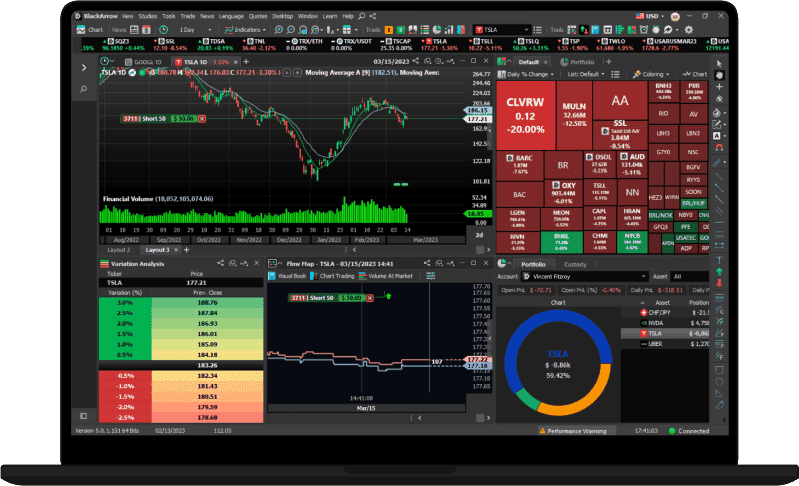Select the rectangle shape drawing tool
This screenshot has height=486, width=799.
[x=719, y=370]
